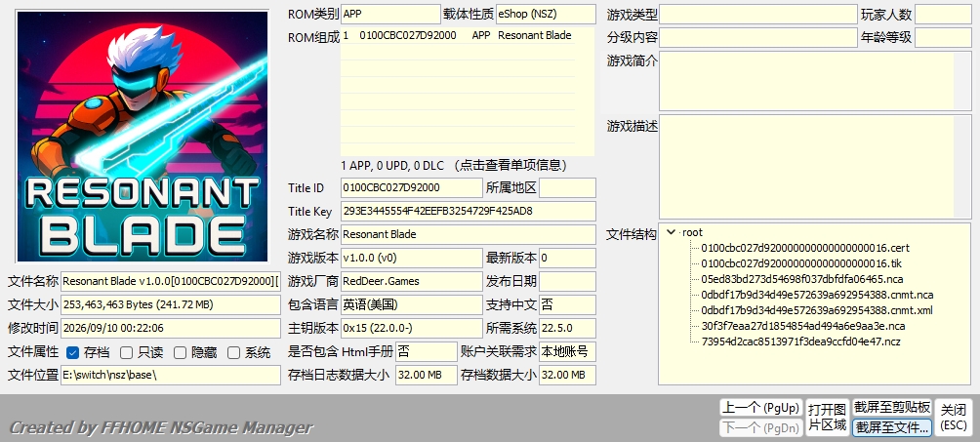
Task: Select the .cert file in the tree
Action: pos(805,248)
